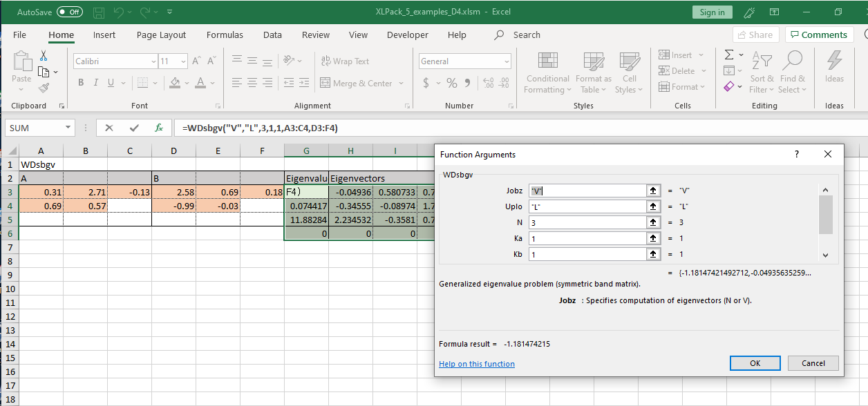Click the Insert Function fx icon
This screenshot has height=406, width=868.
tap(158, 128)
